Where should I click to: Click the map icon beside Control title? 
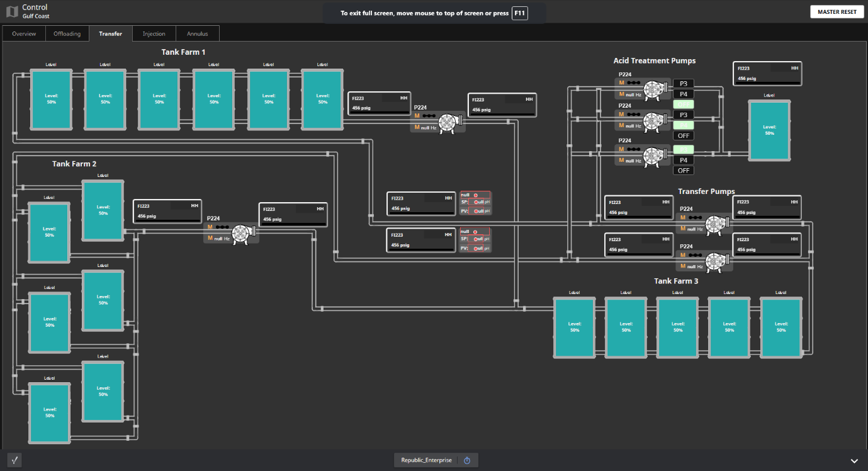pyautogui.click(x=12, y=11)
